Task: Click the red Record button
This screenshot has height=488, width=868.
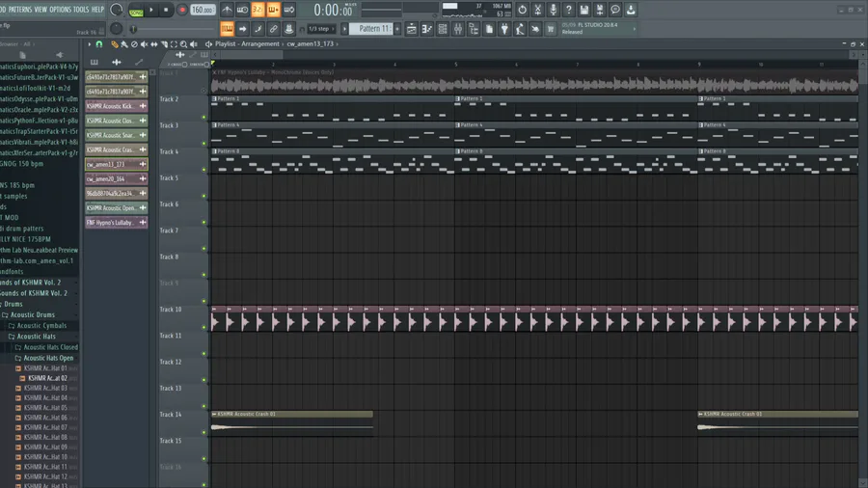Action: pyautogui.click(x=181, y=10)
